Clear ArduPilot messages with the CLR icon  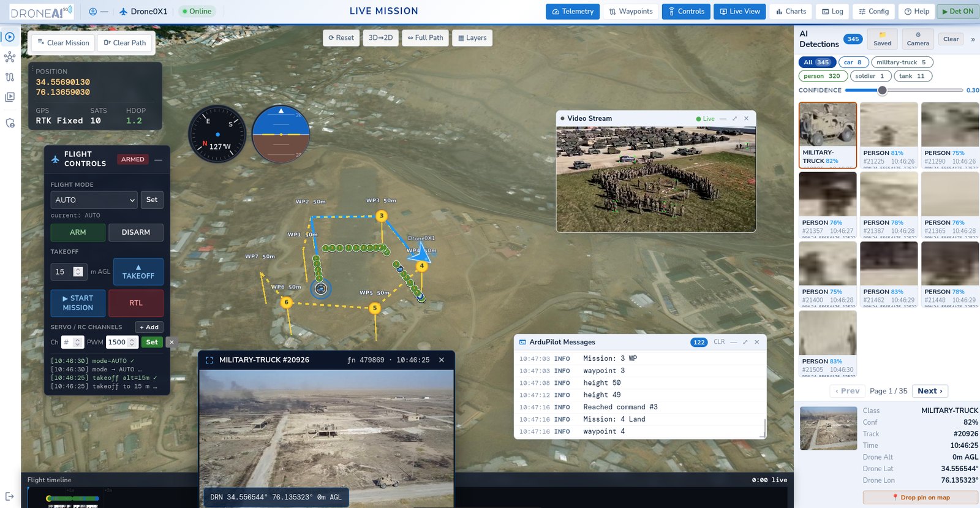tap(719, 342)
